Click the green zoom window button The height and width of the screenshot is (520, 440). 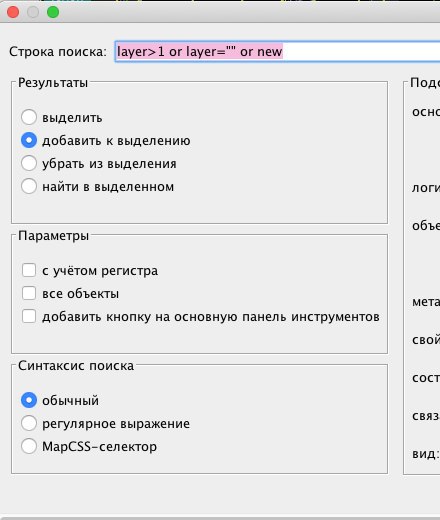coord(53,12)
